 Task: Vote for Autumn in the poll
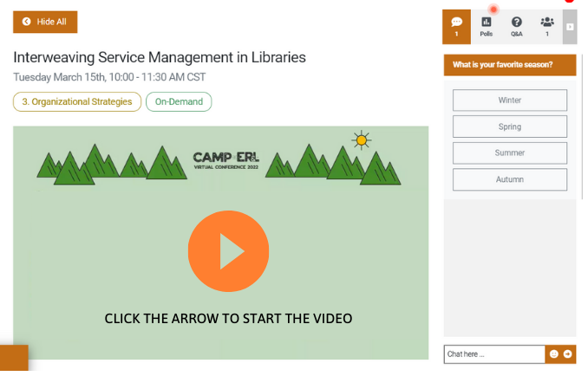tap(509, 179)
